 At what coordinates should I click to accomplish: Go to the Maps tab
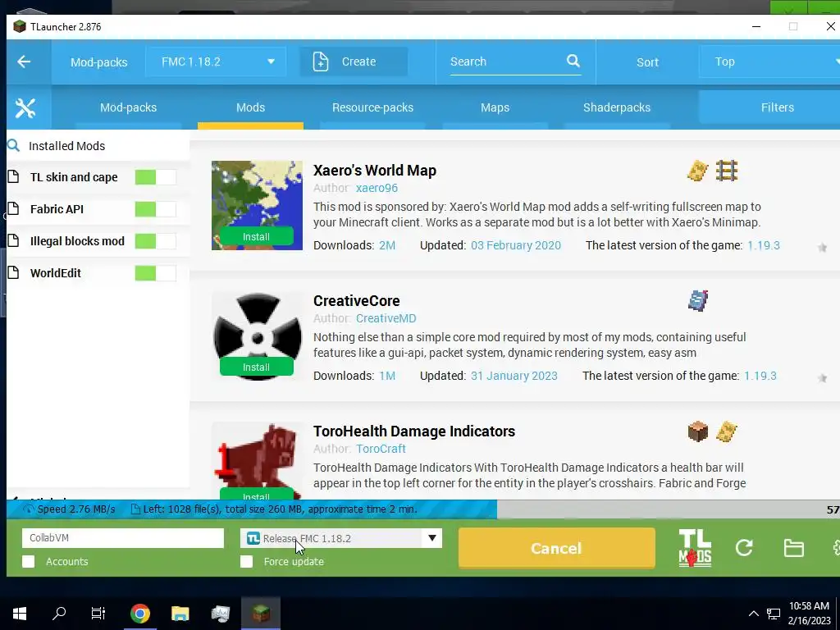coord(495,107)
